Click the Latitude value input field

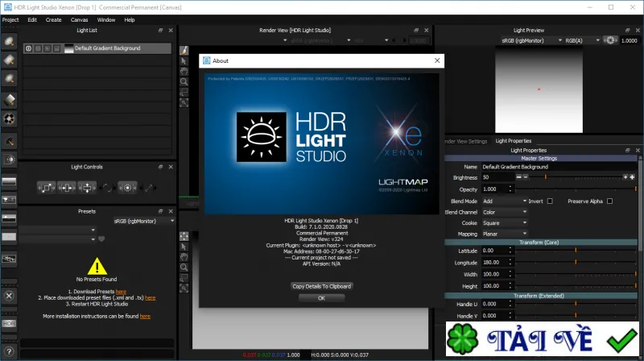click(494, 251)
